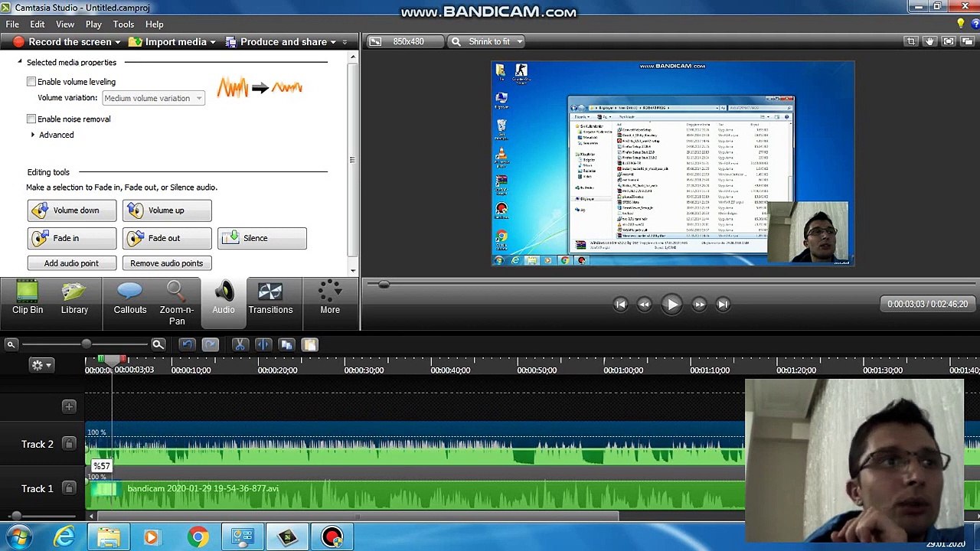This screenshot has height=551, width=980.
Task: Open the Clip Bin tab
Action: coord(28,298)
